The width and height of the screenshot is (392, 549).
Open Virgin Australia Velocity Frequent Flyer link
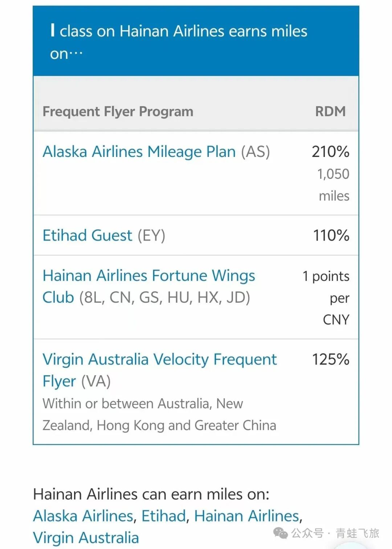159,359
